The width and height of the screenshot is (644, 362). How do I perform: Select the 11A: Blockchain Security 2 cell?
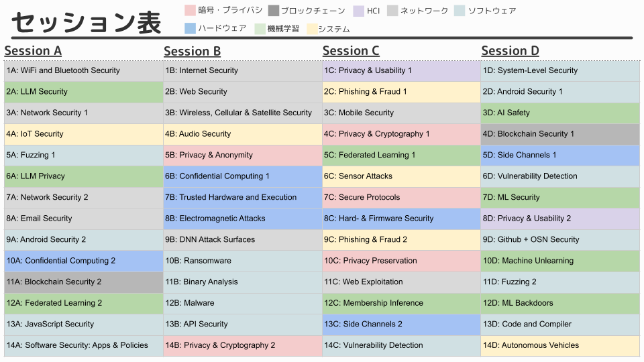click(84, 282)
